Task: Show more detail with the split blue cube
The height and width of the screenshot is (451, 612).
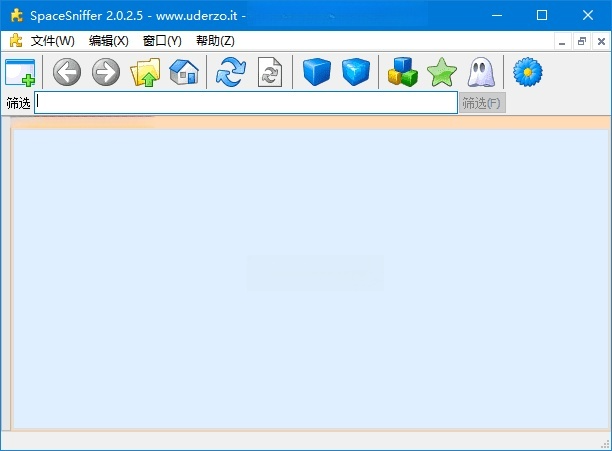Action: click(355, 73)
